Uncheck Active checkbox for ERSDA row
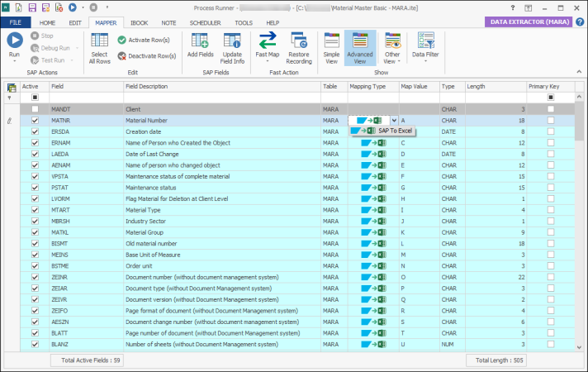 tap(35, 131)
